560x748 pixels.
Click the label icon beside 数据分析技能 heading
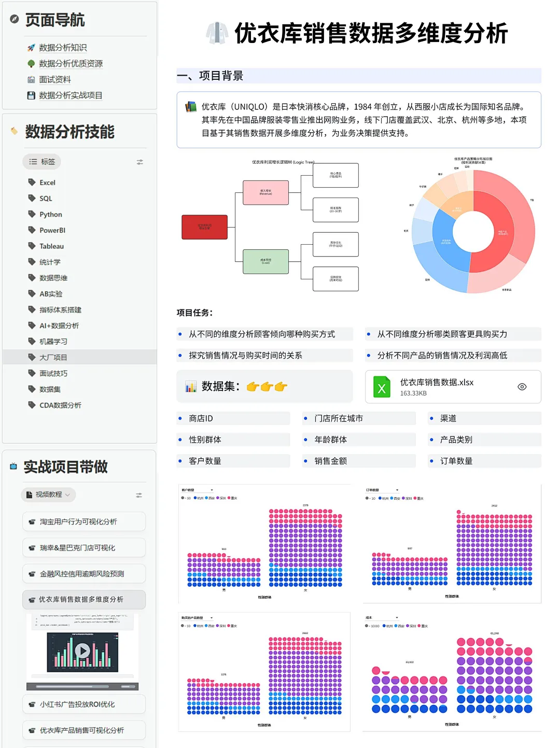(x=14, y=131)
